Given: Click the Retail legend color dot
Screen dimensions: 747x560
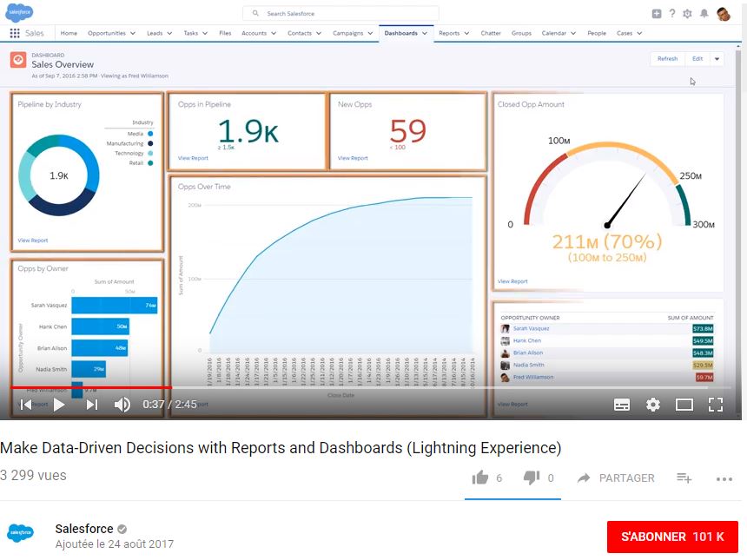Looking at the screenshot, I should [150, 163].
